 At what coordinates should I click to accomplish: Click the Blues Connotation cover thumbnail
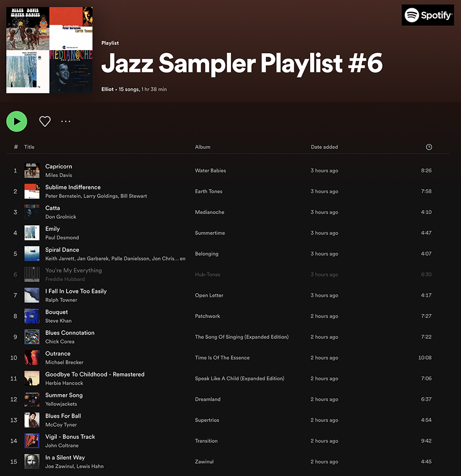pos(32,337)
